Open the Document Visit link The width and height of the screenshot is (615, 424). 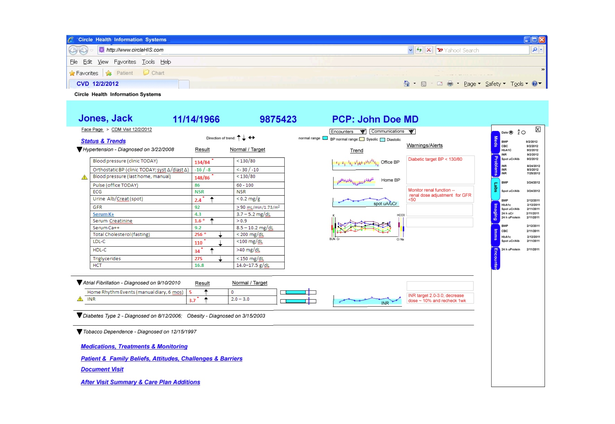[x=102, y=369]
